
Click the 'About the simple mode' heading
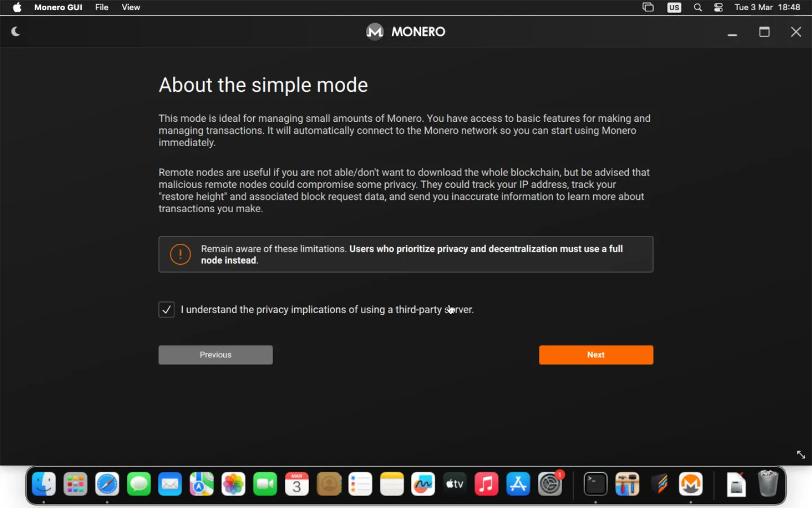point(263,85)
